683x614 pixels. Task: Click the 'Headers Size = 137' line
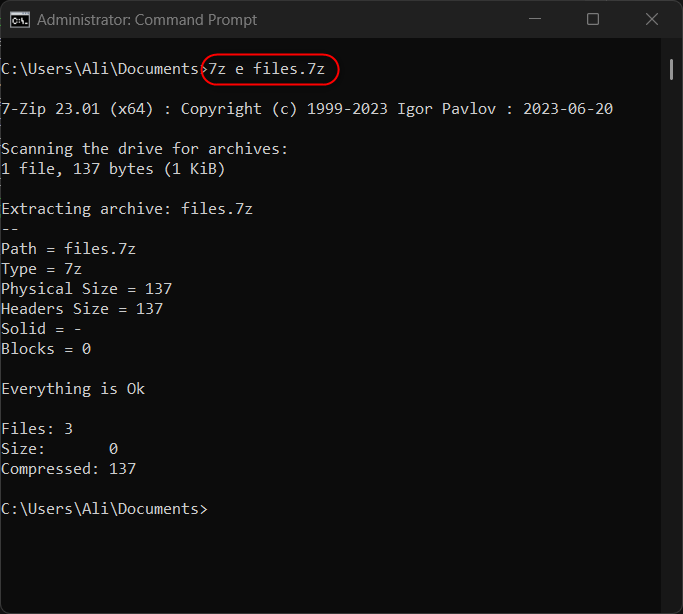pos(82,309)
